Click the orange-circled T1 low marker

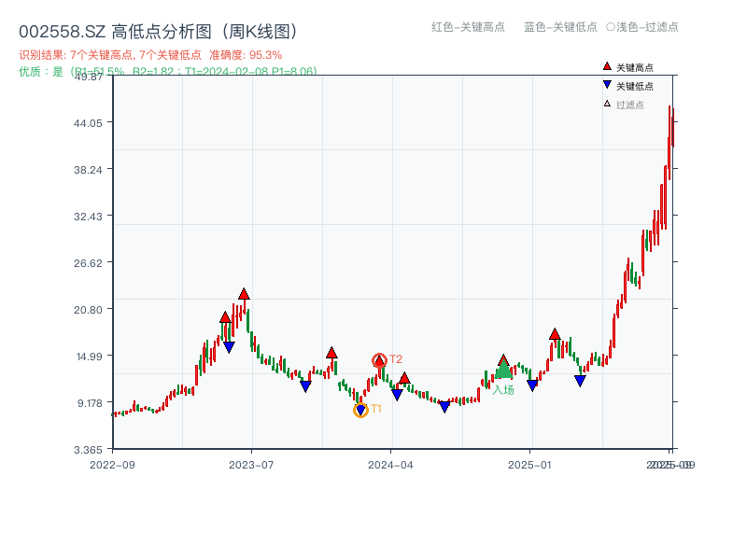click(x=360, y=410)
